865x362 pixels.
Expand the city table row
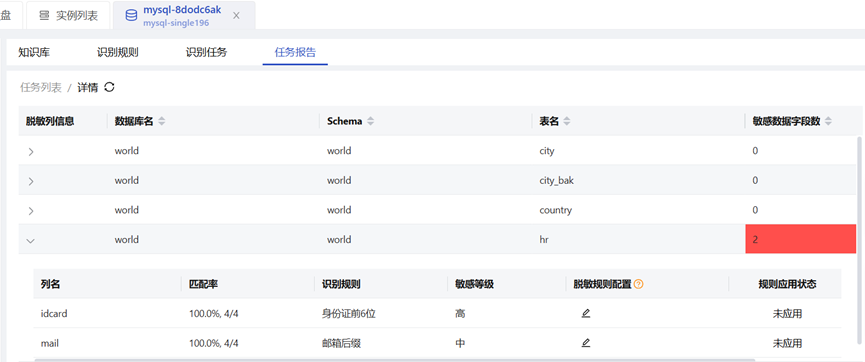[x=31, y=151]
